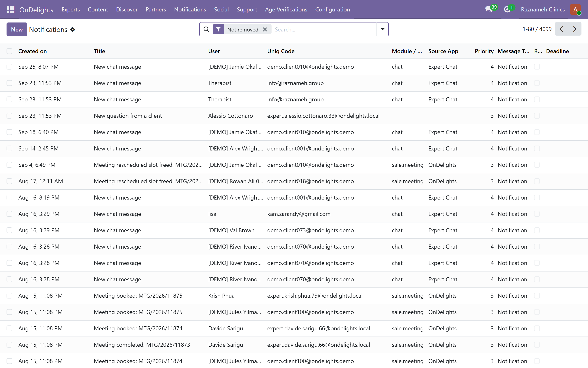This screenshot has width=588, height=368.
Task: Sort by the Uniq Code column header
Action: click(281, 51)
